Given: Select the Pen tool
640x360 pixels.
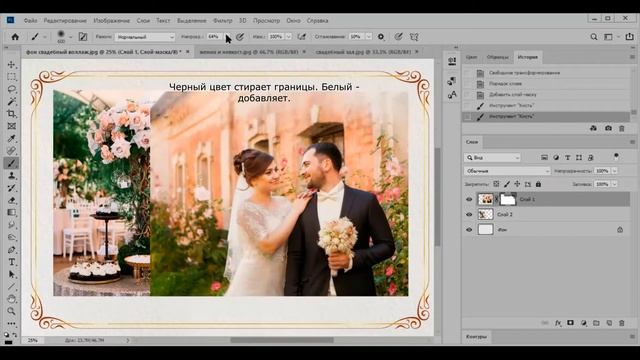Looking at the screenshot, I should tap(11, 249).
